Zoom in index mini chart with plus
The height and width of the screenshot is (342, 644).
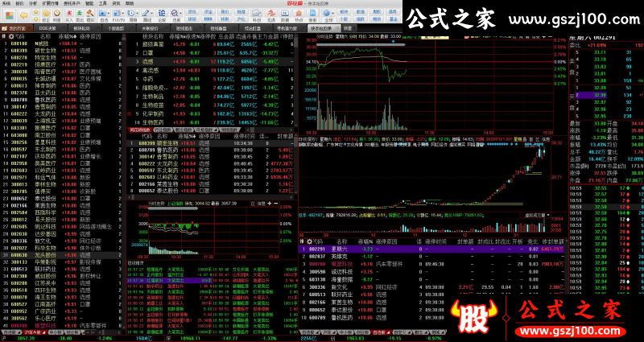[270, 204]
